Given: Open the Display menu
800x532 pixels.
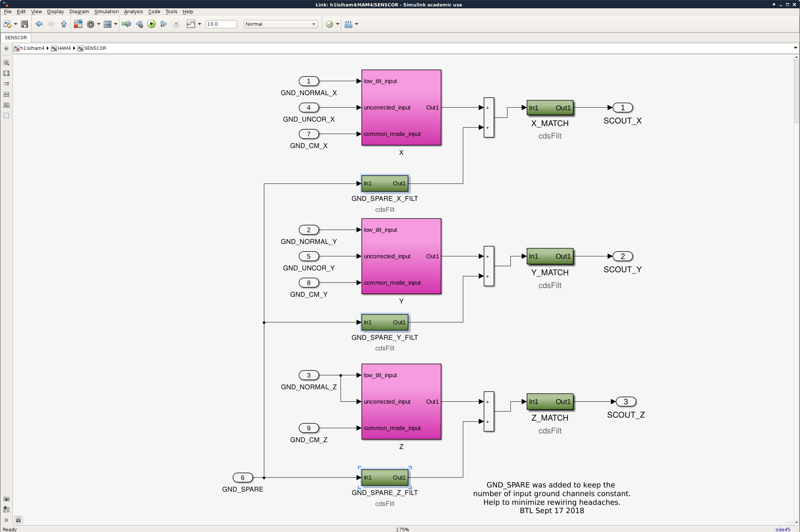Looking at the screenshot, I should [x=55, y=12].
